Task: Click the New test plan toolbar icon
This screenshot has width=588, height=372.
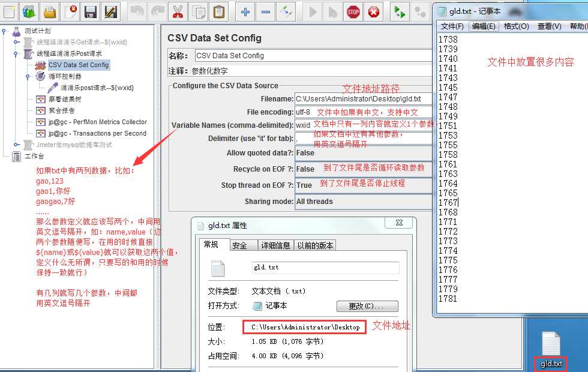Action: point(8,11)
